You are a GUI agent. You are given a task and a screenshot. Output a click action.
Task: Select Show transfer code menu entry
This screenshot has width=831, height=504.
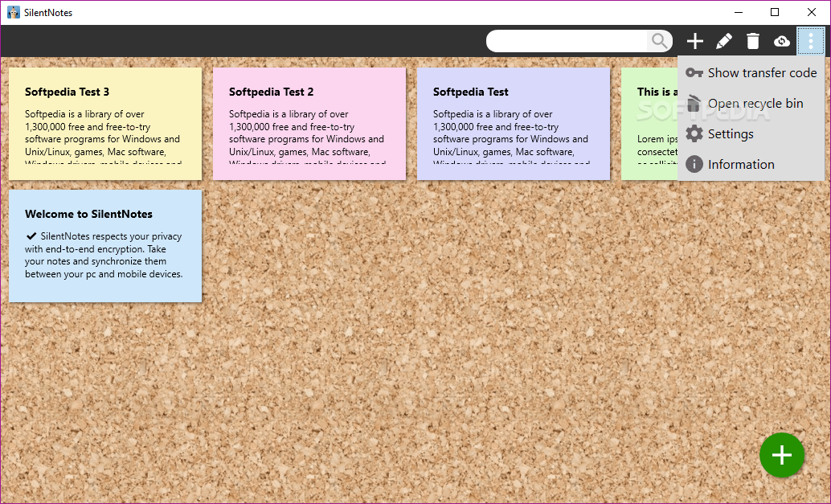click(x=751, y=72)
